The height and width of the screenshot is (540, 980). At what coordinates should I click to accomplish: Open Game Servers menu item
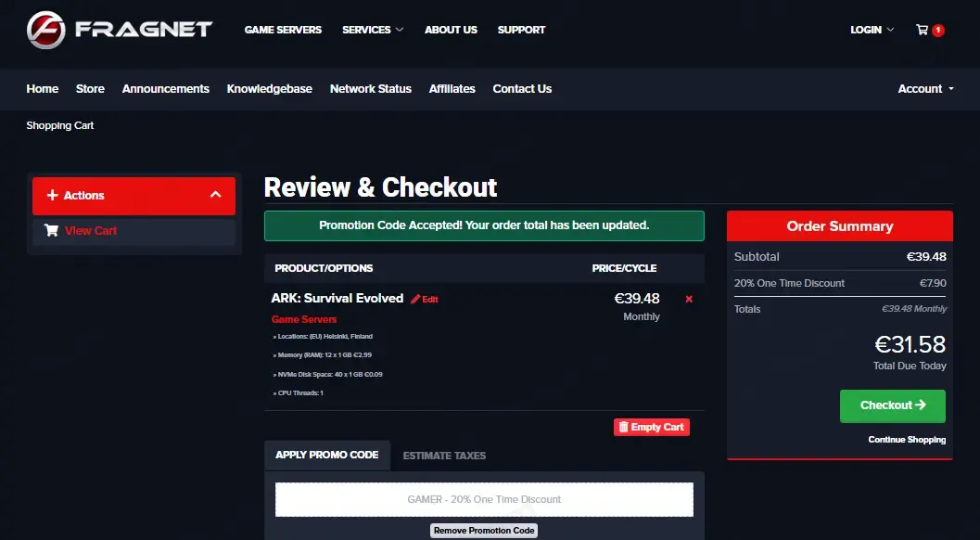(x=283, y=30)
